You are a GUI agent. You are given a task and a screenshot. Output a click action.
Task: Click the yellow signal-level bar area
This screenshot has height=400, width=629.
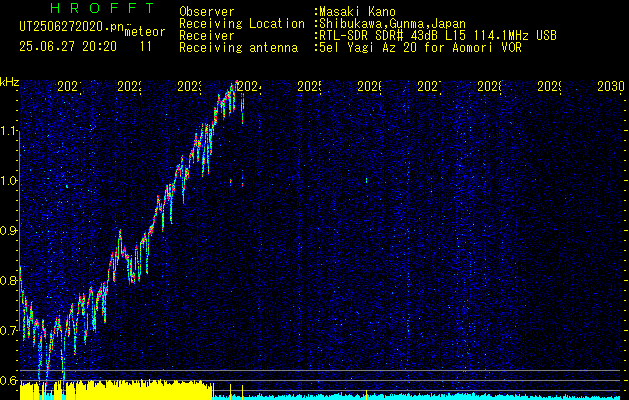coord(116,390)
